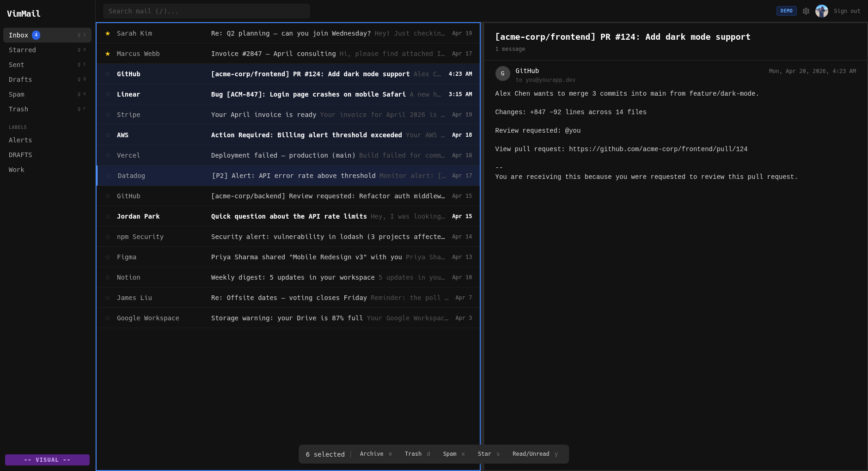The width and height of the screenshot is (868, 471).
Task: Open the Trash folder
Action: click(x=18, y=109)
